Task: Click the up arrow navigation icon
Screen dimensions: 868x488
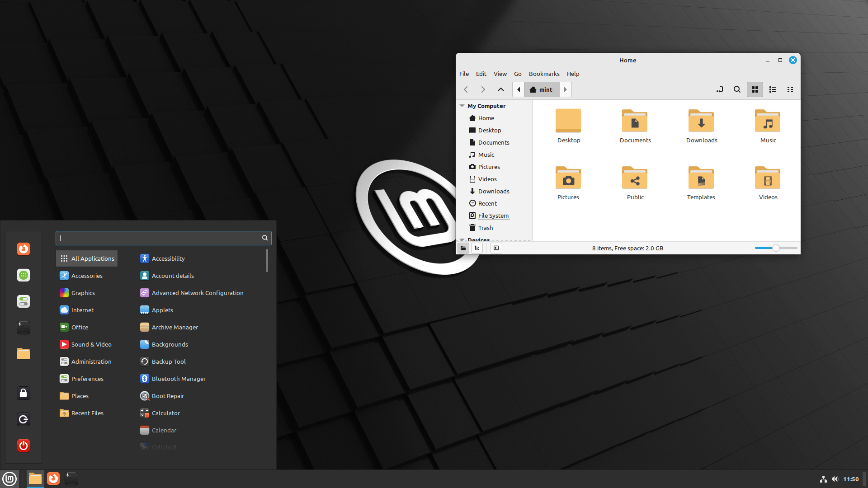Action: click(x=501, y=89)
